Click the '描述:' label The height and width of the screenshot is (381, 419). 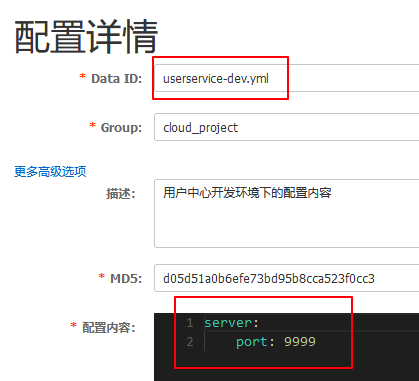click(x=121, y=193)
